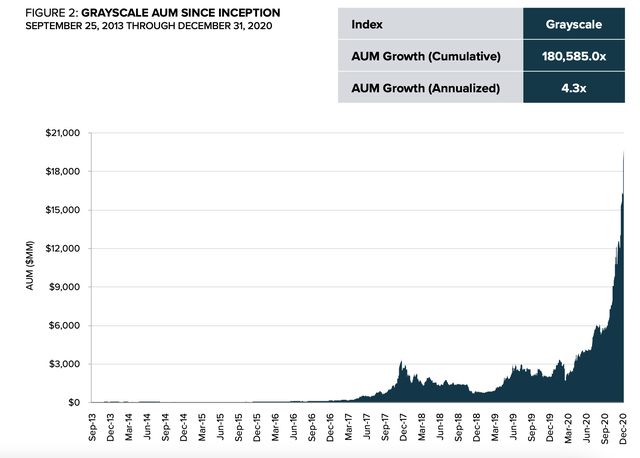Click the 'Mar-14' x-axis label
This screenshot has width=640, height=458.
(x=129, y=427)
